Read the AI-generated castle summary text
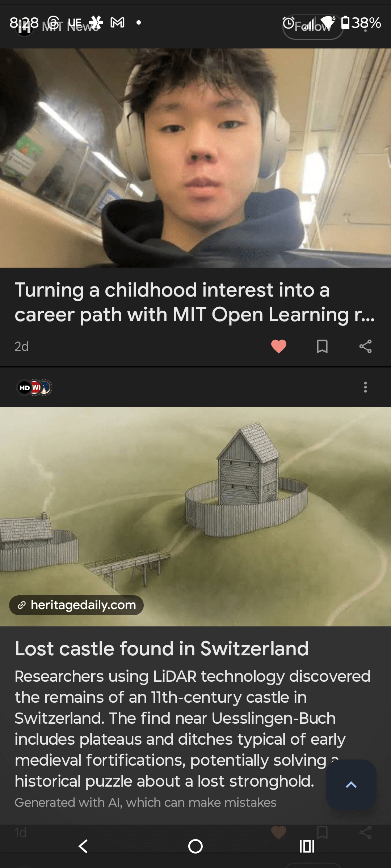The height and width of the screenshot is (868, 391). click(193, 728)
